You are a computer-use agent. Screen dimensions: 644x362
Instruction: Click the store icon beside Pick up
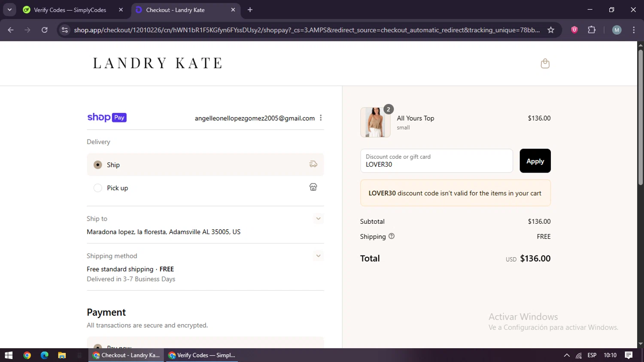point(313,187)
